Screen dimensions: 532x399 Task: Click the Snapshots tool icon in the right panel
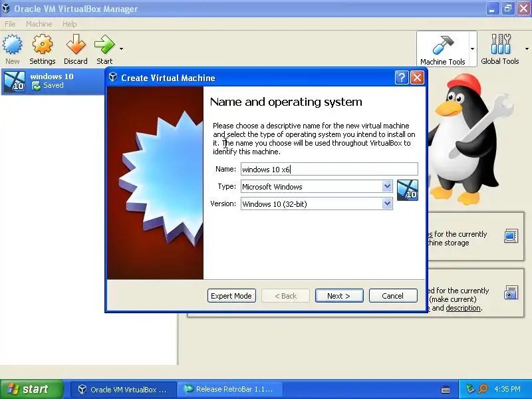(511, 293)
